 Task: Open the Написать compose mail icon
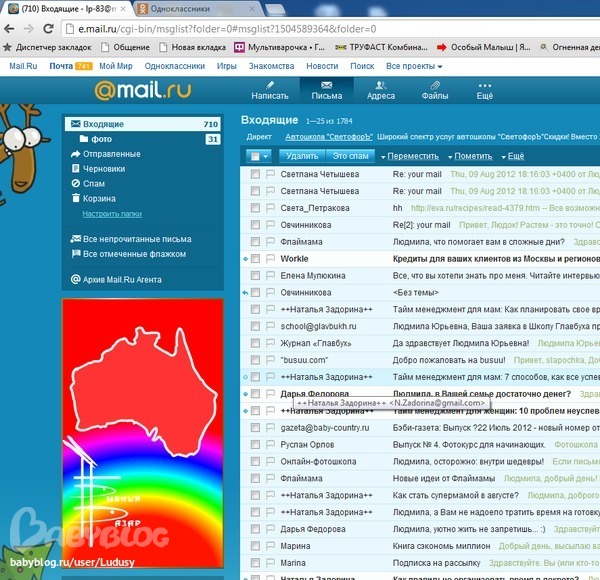pyautogui.click(x=269, y=90)
